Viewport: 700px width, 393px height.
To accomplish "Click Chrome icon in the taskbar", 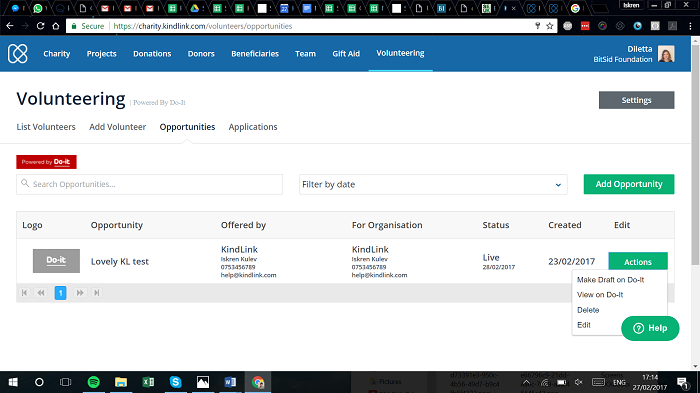I will 258,382.
